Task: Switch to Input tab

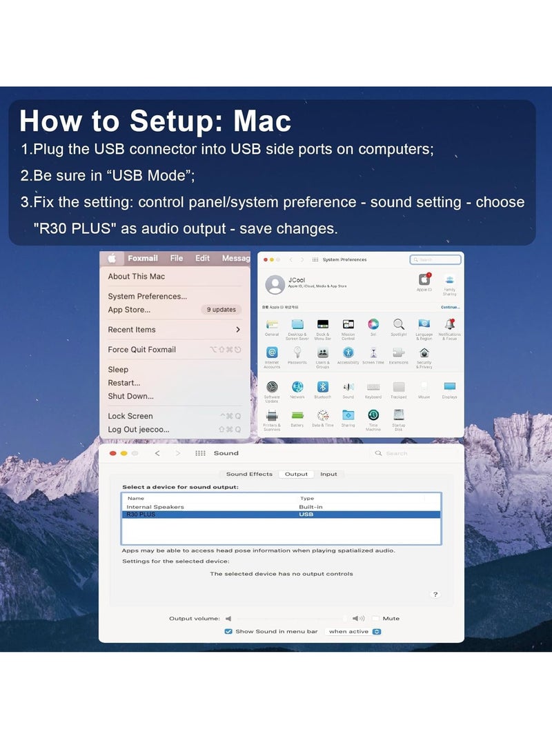Action: [329, 475]
